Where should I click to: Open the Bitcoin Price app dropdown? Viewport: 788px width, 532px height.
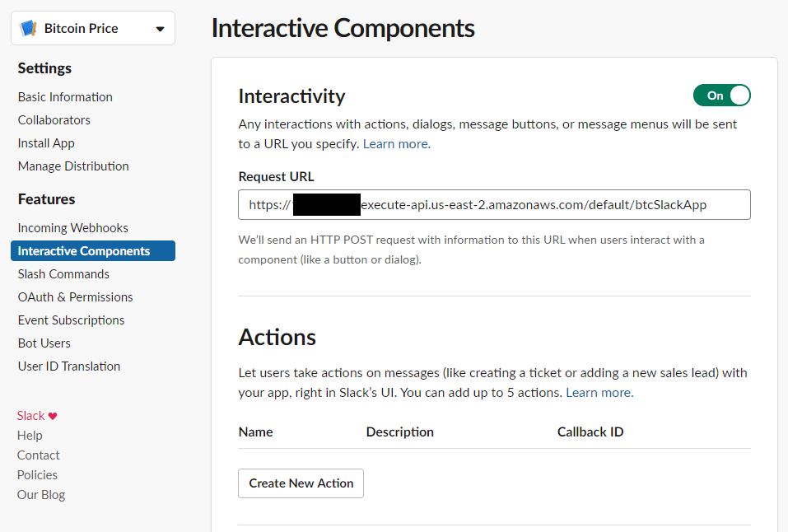coord(159,29)
